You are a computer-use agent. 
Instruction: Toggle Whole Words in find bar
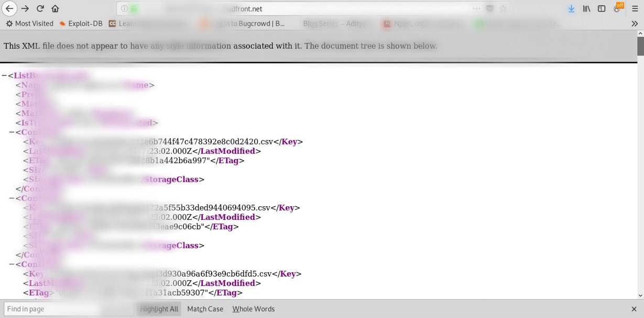pos(254,309)
